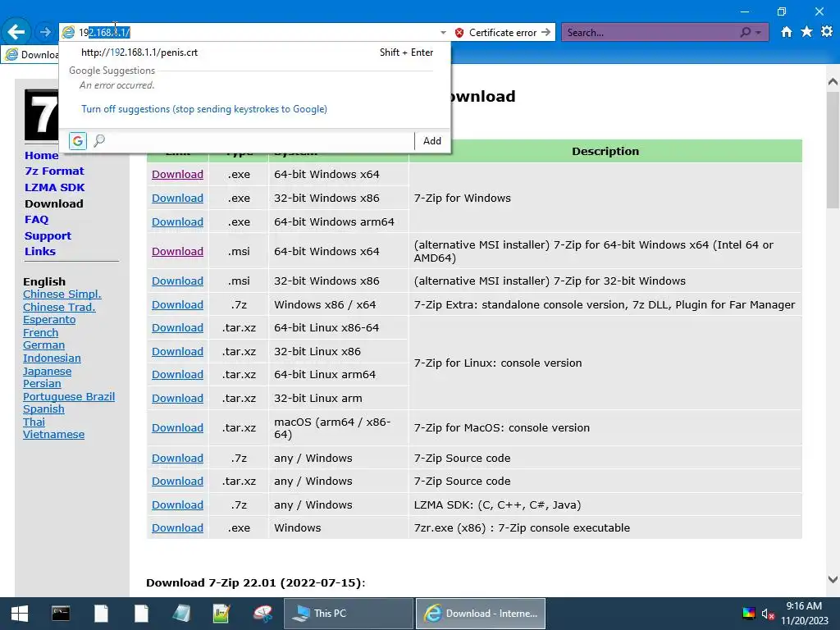Click the Description column header
The height and width of the screenshot is (630, 840).
pos(605,152)
